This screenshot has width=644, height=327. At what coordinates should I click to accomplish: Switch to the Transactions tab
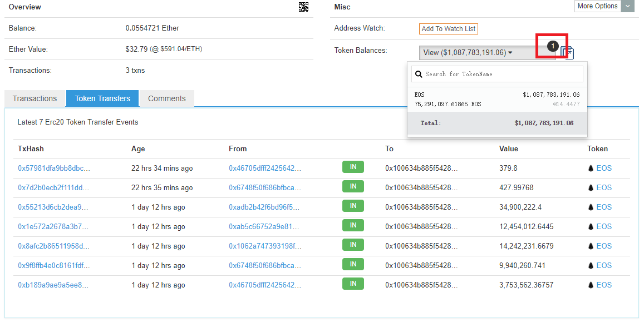tap(35, 98)
